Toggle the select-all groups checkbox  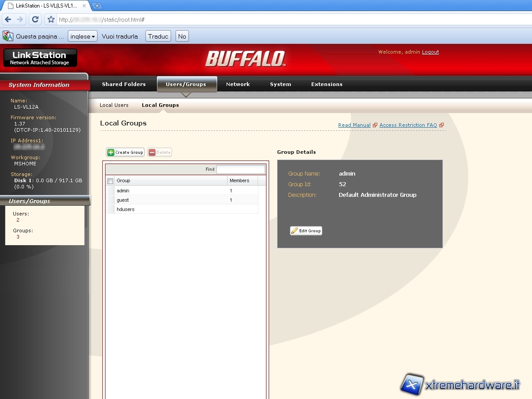[x=110, y=181]
